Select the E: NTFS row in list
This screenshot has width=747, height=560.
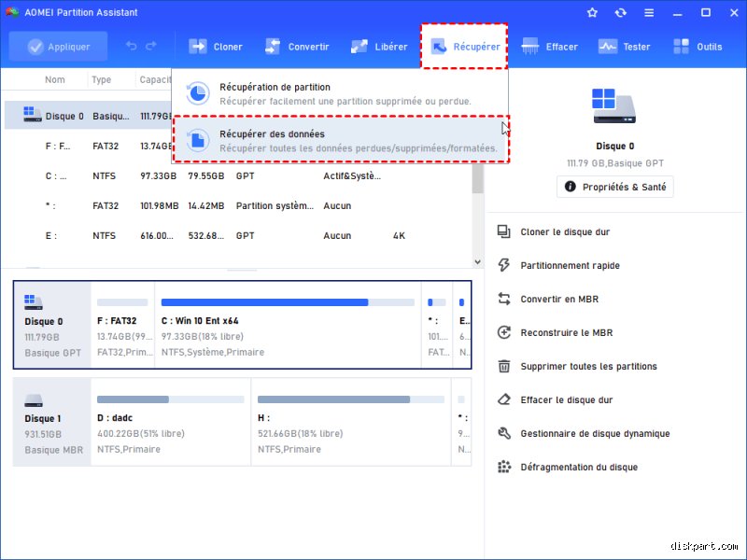238,236
